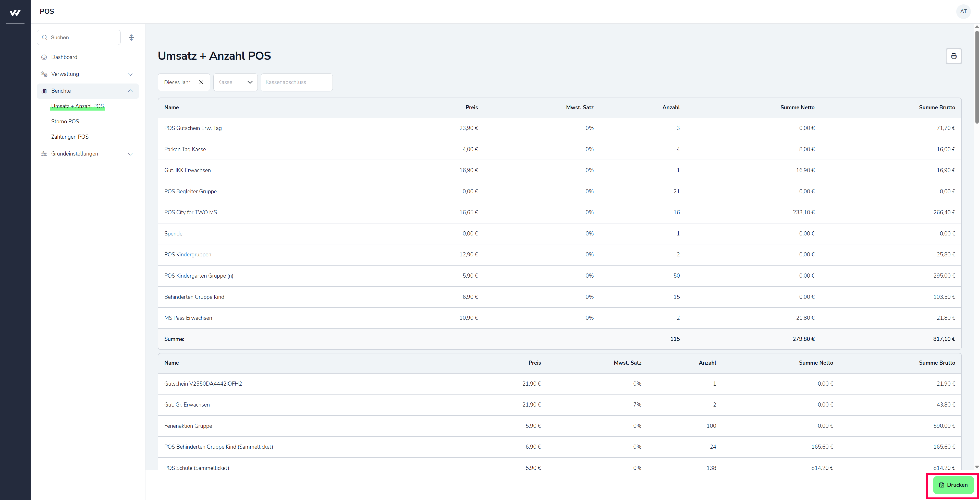The width and height of the screenshot is (980, 500).
Task: Click the app logo in the dark sidebar
Action: 15,13
